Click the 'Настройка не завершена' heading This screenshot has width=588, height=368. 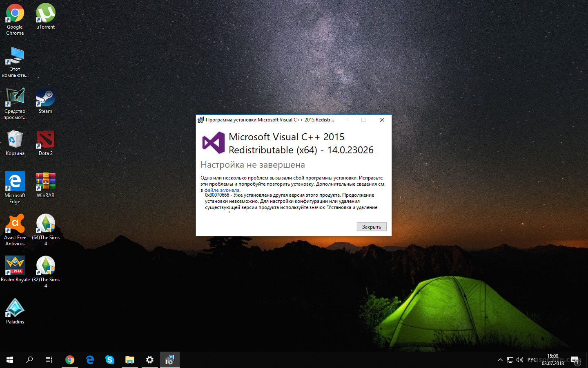(x=253, y=165)
